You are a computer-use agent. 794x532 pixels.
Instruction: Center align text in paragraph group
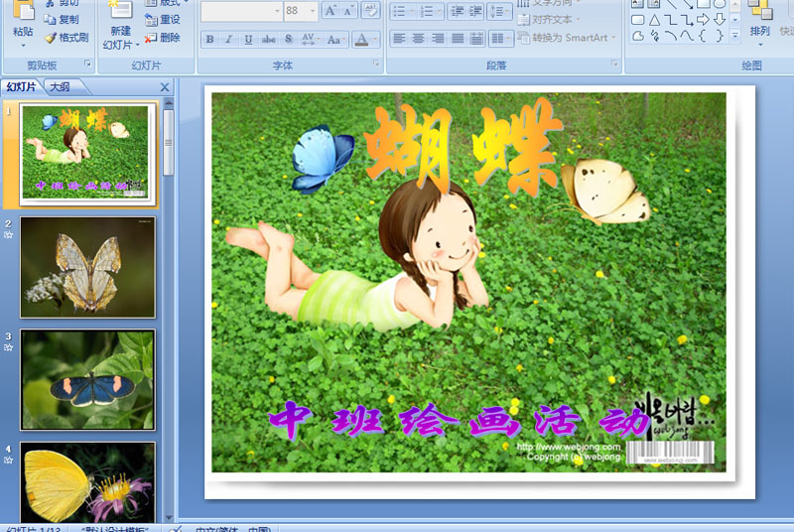tap(418, 39)
